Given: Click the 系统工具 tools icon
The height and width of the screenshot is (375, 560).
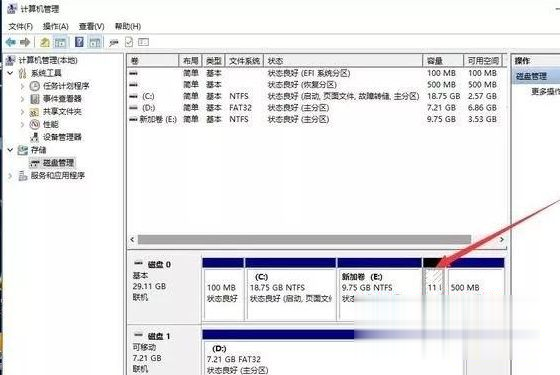Looking at the screenshot, I should (22, 73).
